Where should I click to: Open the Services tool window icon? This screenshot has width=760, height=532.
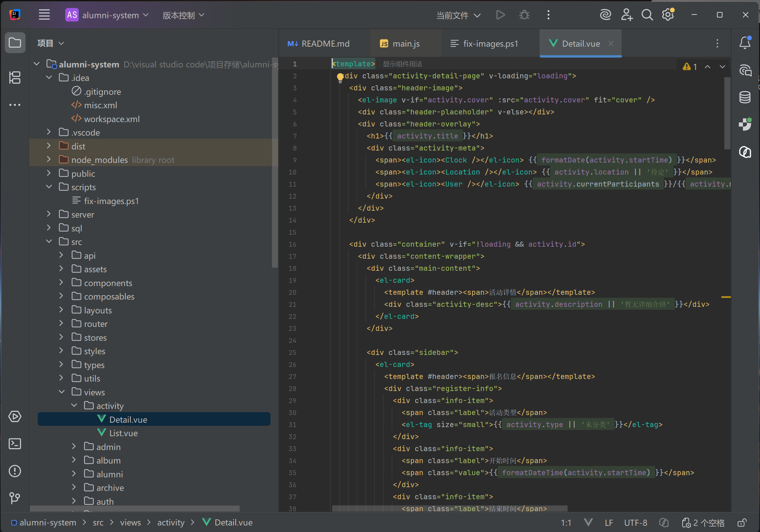pos(15,416)
